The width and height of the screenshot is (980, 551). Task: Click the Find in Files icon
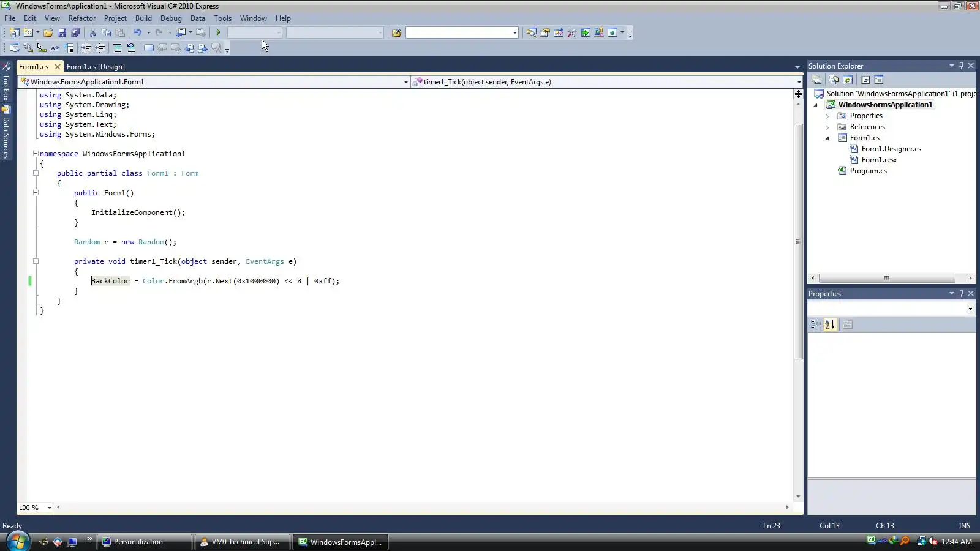pos(396,32)
